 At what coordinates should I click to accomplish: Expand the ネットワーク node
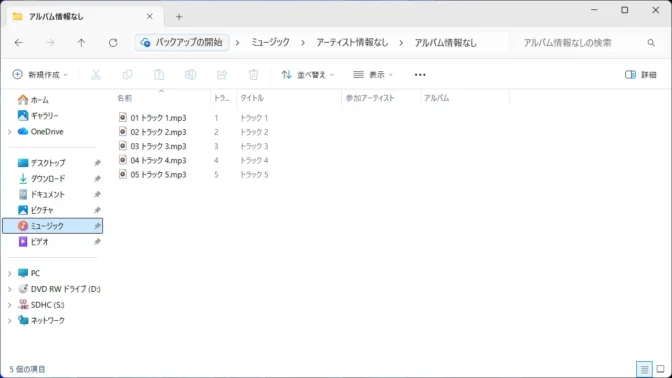[9, 321]
